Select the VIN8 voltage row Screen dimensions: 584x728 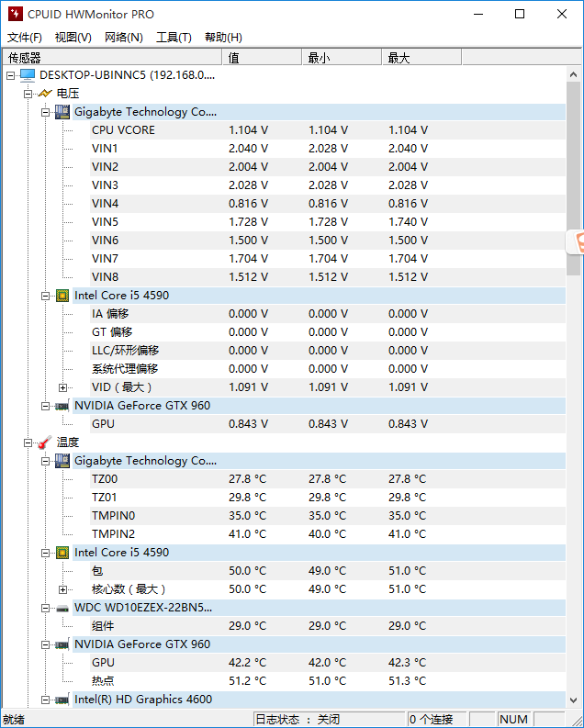[328, 277]
